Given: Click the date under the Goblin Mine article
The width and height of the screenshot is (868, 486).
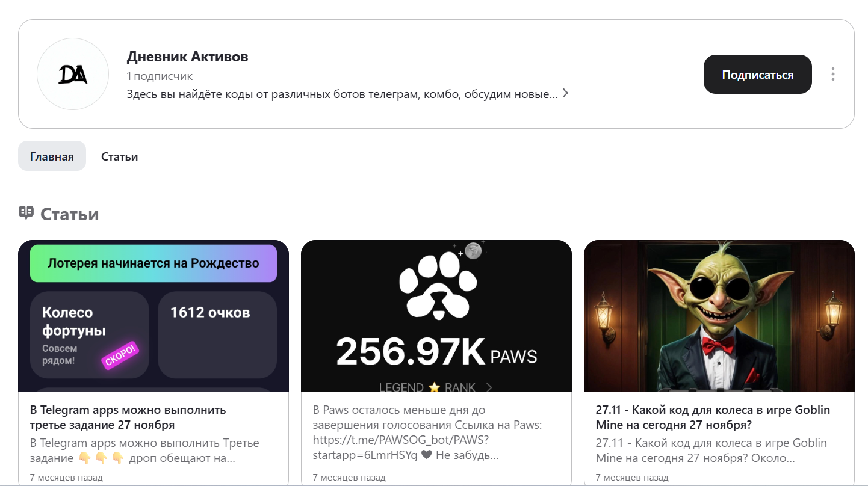Looking at the screenshot, I should coord(632,478).
